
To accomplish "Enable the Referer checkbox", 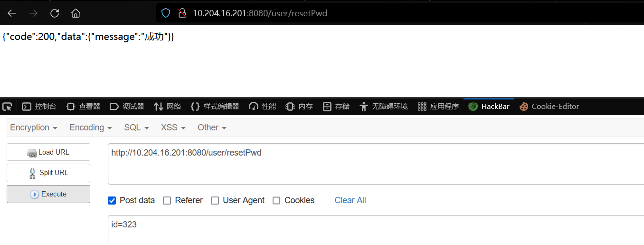I will (x=167, y=200).
